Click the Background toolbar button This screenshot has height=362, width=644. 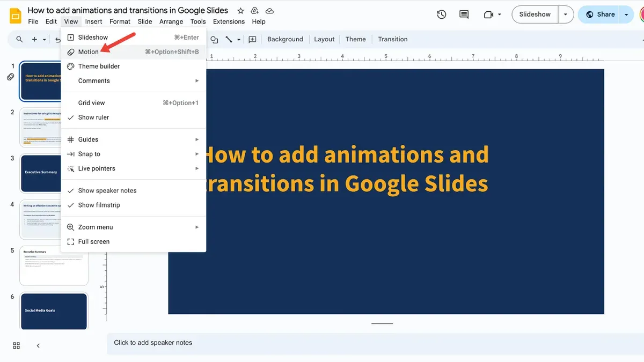(x=285, y=39)
